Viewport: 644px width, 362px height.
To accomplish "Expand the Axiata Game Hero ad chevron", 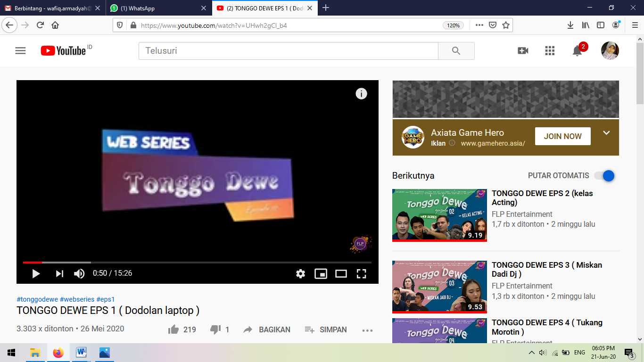I will pyautogui.click(x=607, y=133).
